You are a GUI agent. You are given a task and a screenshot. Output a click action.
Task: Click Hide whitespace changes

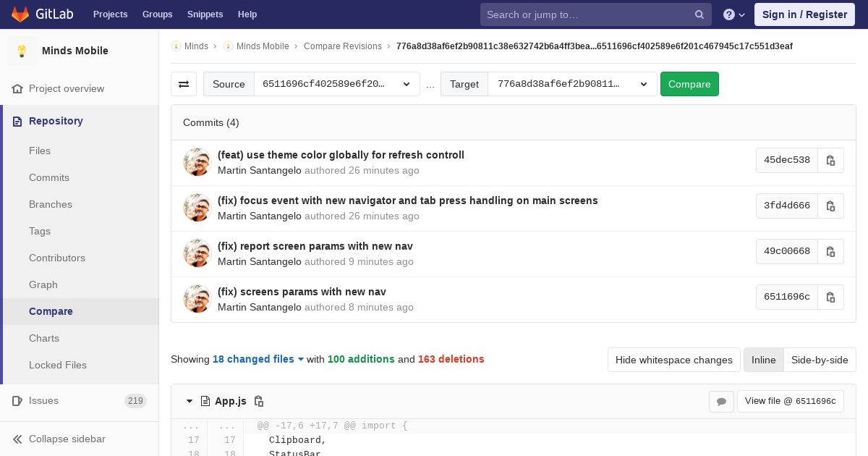click(674, 360)
